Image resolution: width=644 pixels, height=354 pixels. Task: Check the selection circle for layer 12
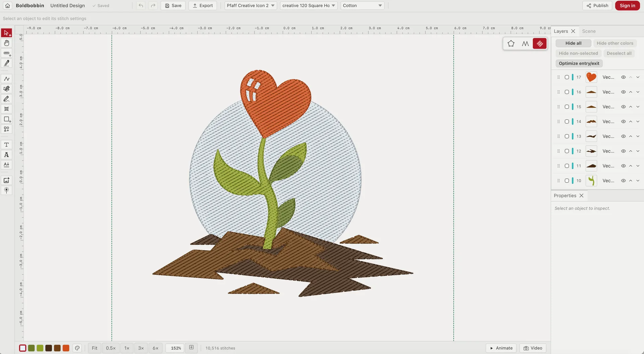click(567, 151)
